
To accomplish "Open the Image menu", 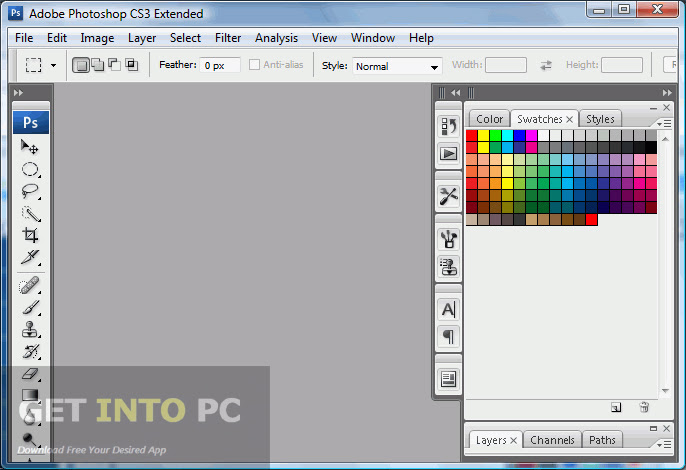I will click(97, 38).
